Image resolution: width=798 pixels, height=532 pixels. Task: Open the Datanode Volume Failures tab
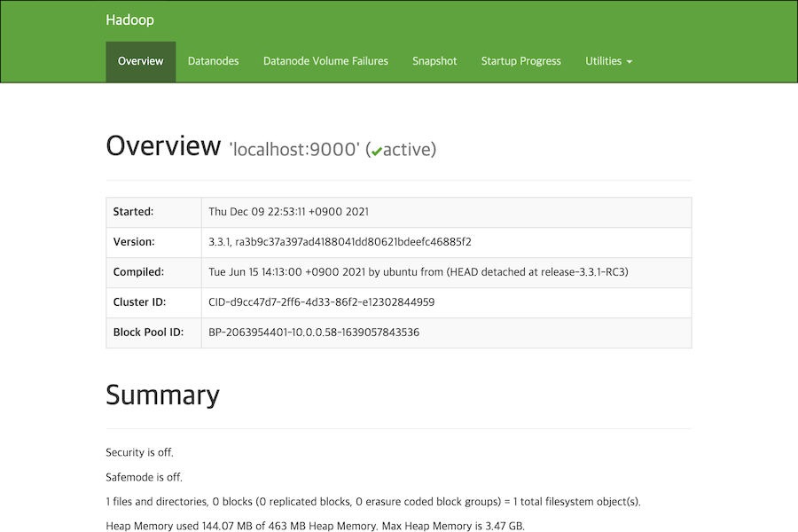coord(325,61)
